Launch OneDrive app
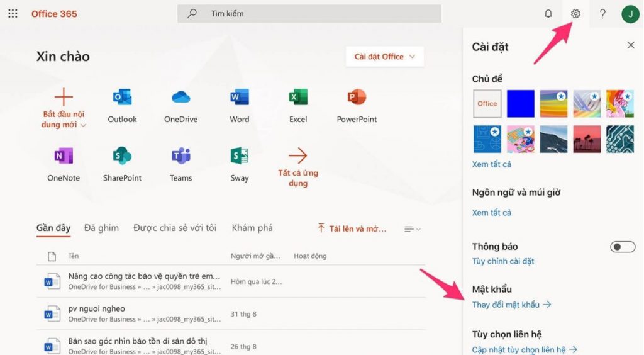644x355 pixels. pos(180,106)
